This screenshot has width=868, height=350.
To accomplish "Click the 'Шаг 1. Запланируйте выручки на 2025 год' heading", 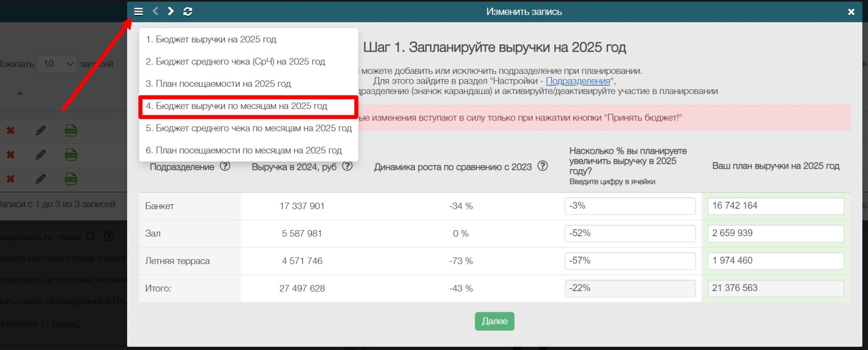I will (x=494, y=48).
